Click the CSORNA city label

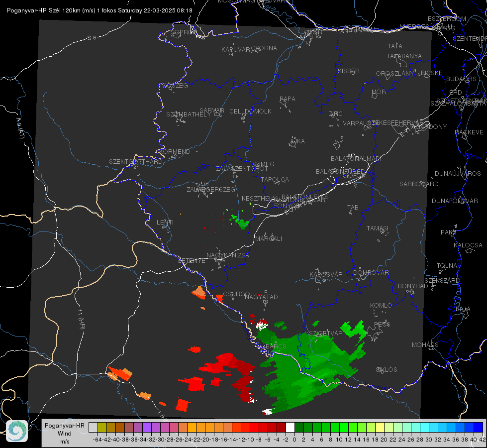click(x=264, y=48)
